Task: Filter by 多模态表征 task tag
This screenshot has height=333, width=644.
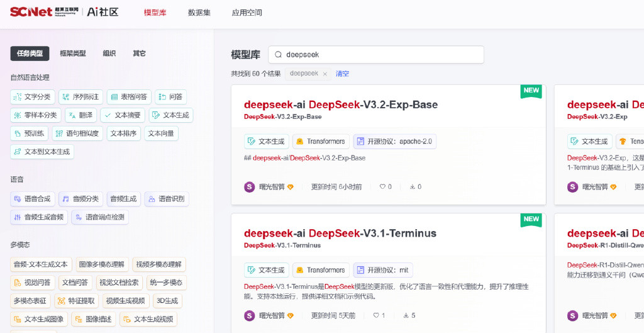Action: [30, 300]
